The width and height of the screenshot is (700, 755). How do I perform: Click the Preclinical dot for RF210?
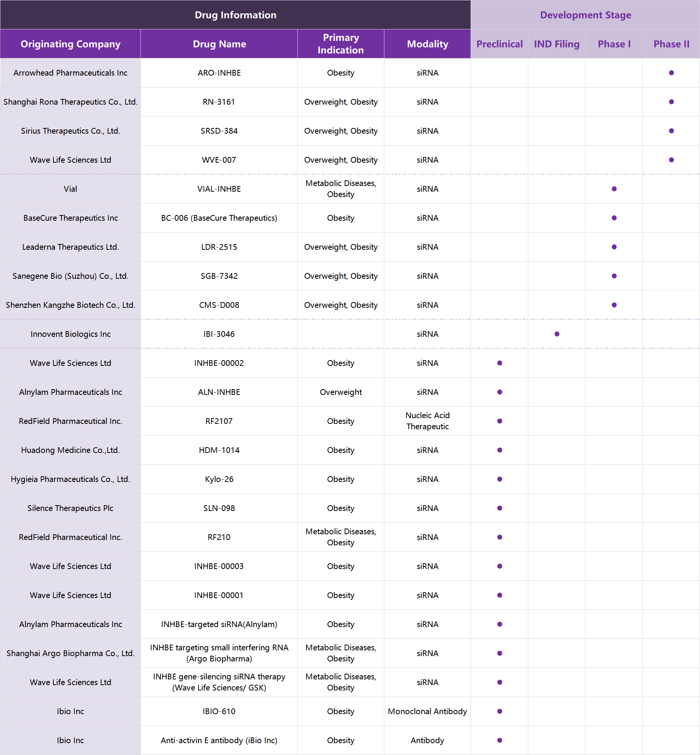[x=500, y=537]
